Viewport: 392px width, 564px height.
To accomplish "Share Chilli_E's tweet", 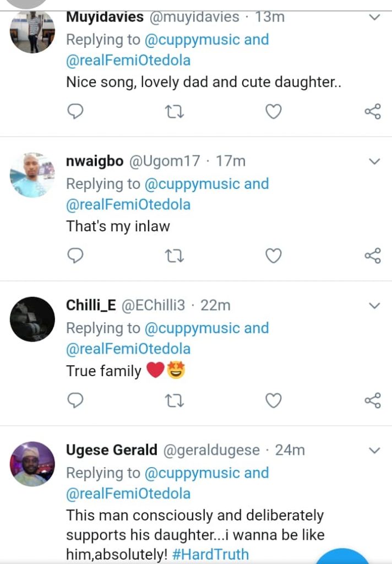I will coord(373,401).
